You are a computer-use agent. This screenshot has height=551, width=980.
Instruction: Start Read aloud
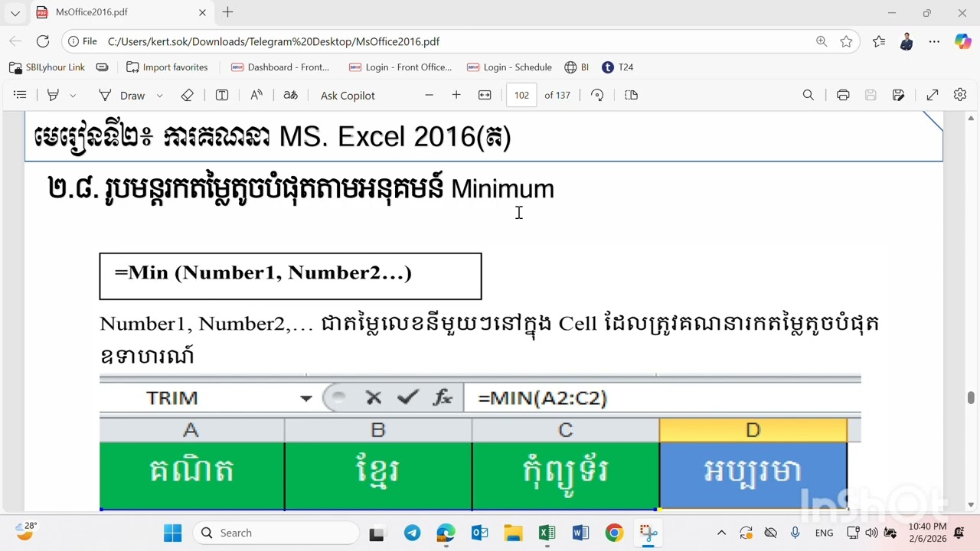pos(256,95)
